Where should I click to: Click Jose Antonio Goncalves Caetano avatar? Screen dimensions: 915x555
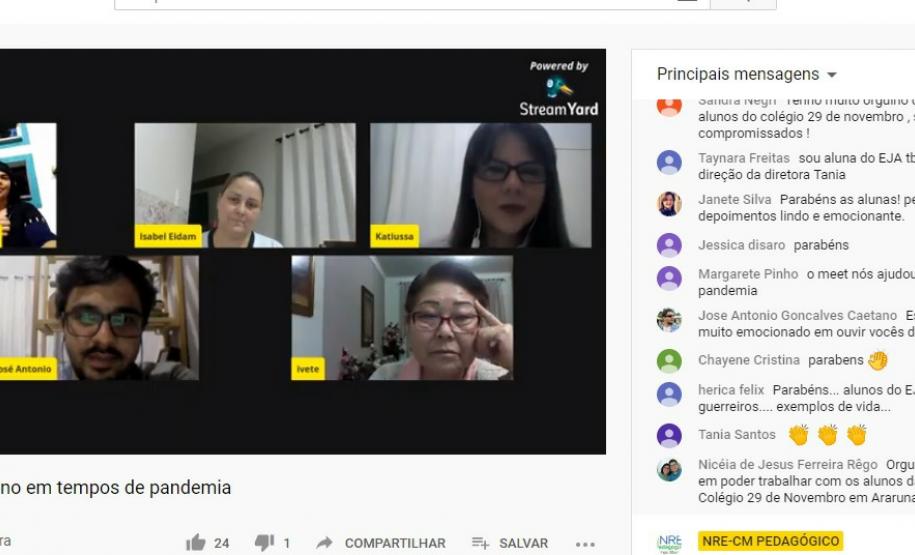pos(669,320)
